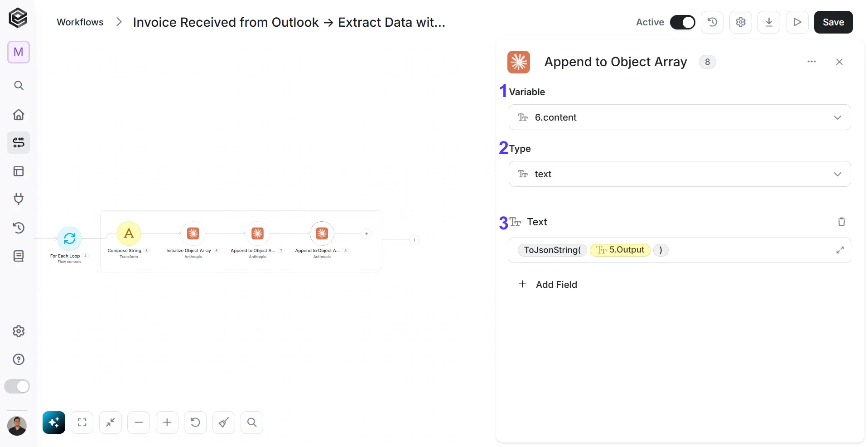This screenshot has height=447, width=868.
Task: Expand the Type text dropdown
Action: click(680, 174)
